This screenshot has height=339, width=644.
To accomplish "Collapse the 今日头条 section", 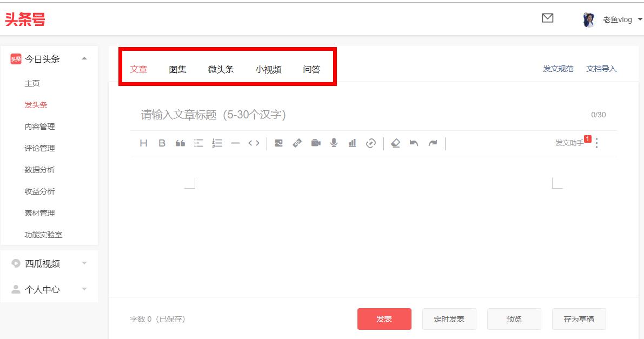I will [x=84, y=59].
